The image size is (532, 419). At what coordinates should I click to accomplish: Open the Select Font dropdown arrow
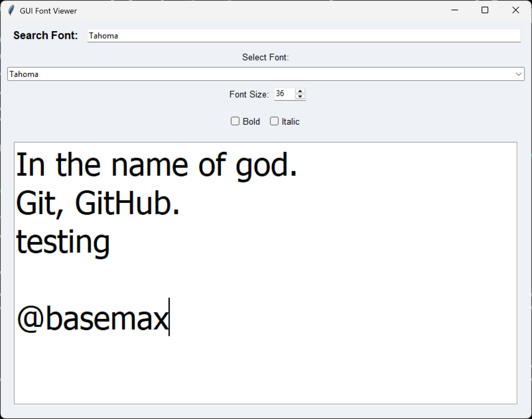pos(519,74)
